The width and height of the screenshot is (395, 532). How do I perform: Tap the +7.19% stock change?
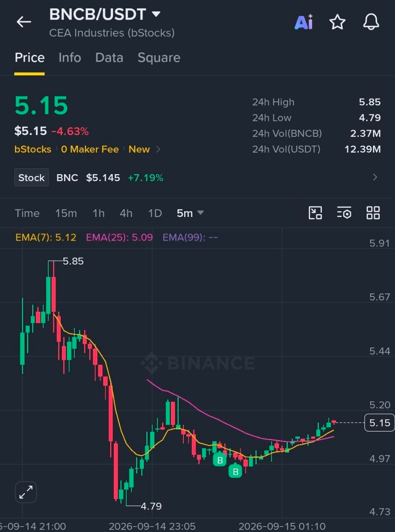146,178
